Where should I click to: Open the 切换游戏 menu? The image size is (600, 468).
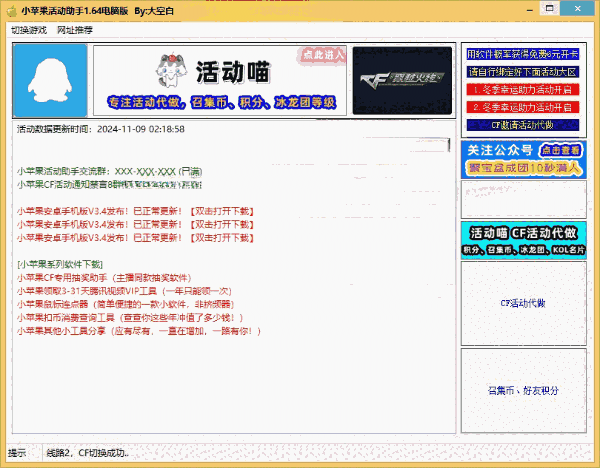[29, 30]
